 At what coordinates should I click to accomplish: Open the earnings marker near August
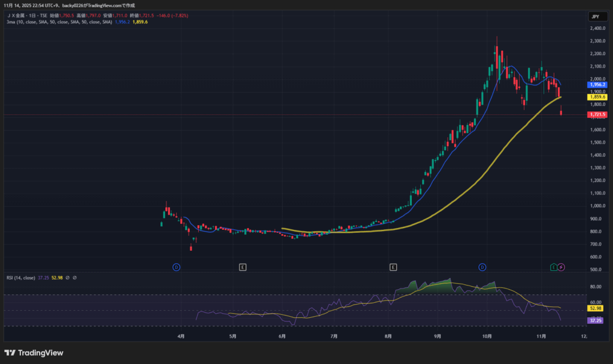click(x=393, y=266)
